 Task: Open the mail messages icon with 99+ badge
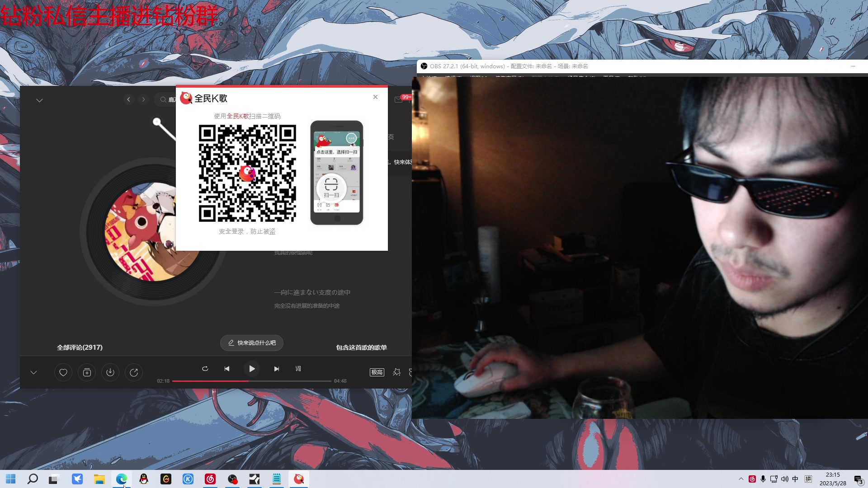point(399,99)
